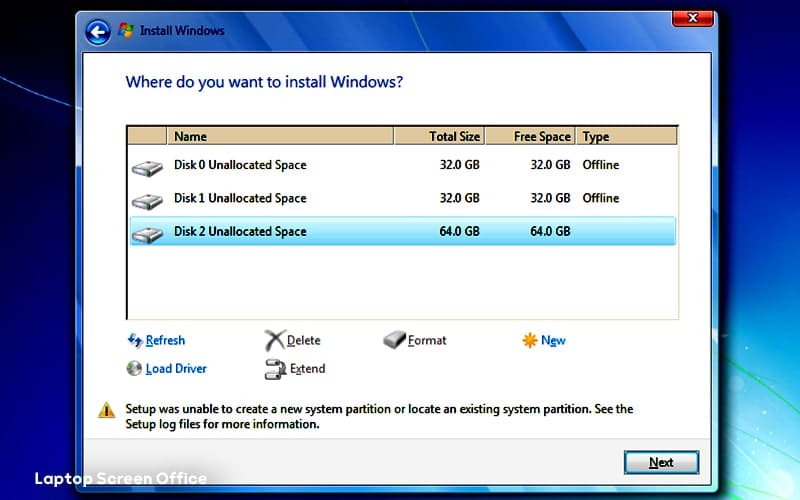This screenshot has width=800, height=500.
Task: Click the Windows flag logo in title bar
Action: [126, 30]
